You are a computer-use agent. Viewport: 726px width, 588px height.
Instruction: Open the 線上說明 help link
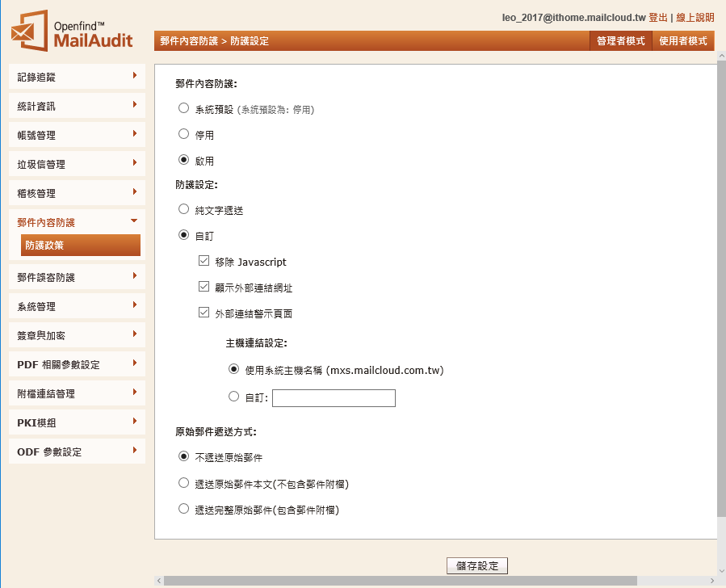point(694,17)
